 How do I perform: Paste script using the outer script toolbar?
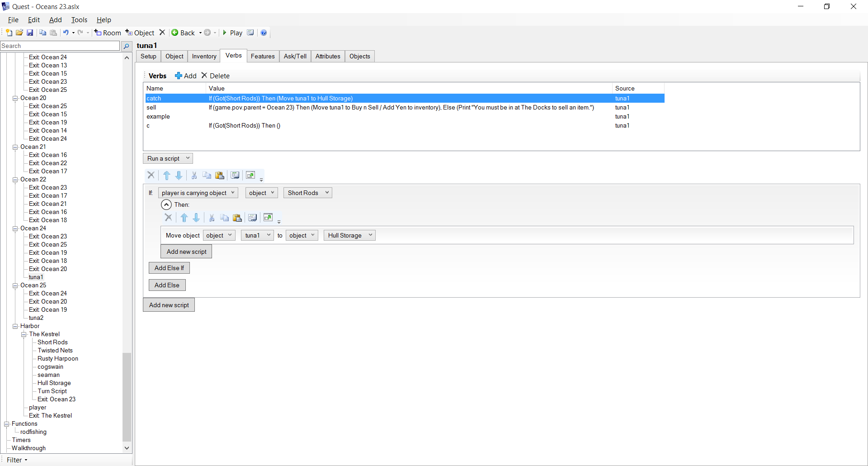click(220, 176)
